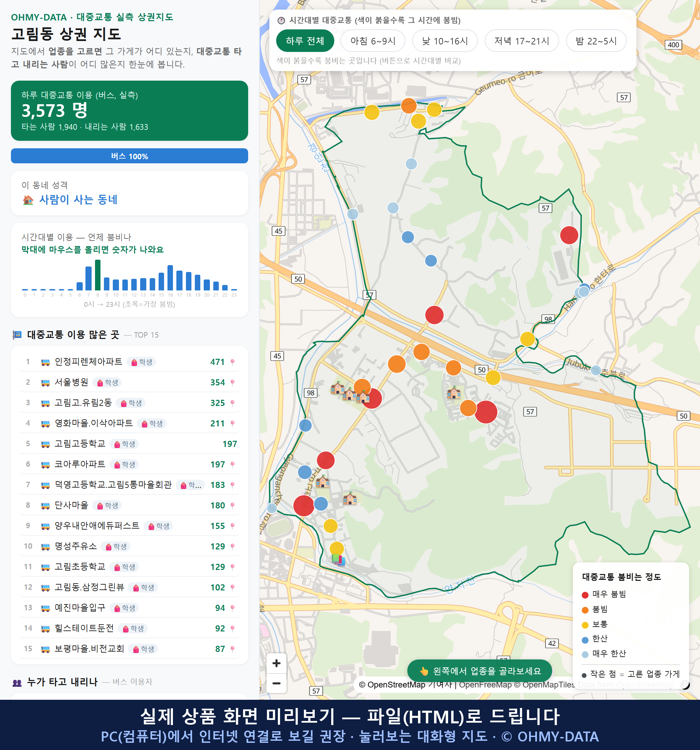Click bus icon on 인정피렌체아파트 row
Screen dimensions: 700x750
point(45,362)
